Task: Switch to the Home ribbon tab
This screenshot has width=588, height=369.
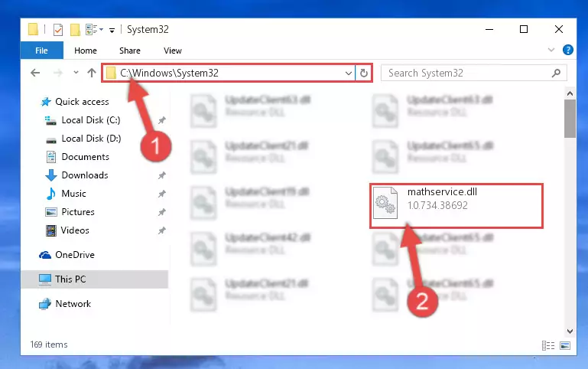Action: pyautogui.click(x=86, y=51)
